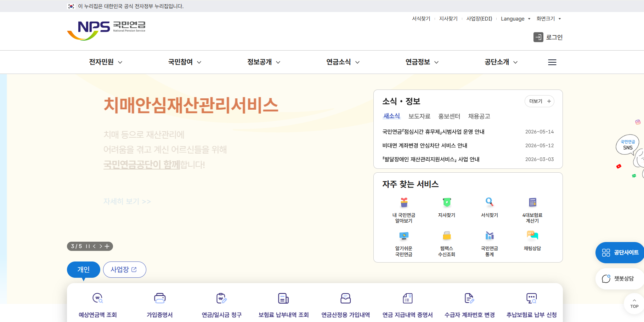Open the YouTube red SNS icon

coord(619,166)
